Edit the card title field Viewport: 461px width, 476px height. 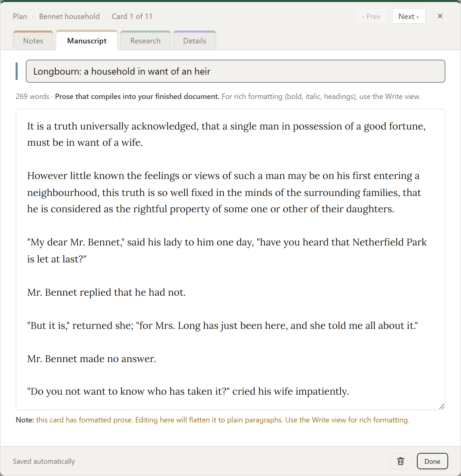[x=235, y=71]
